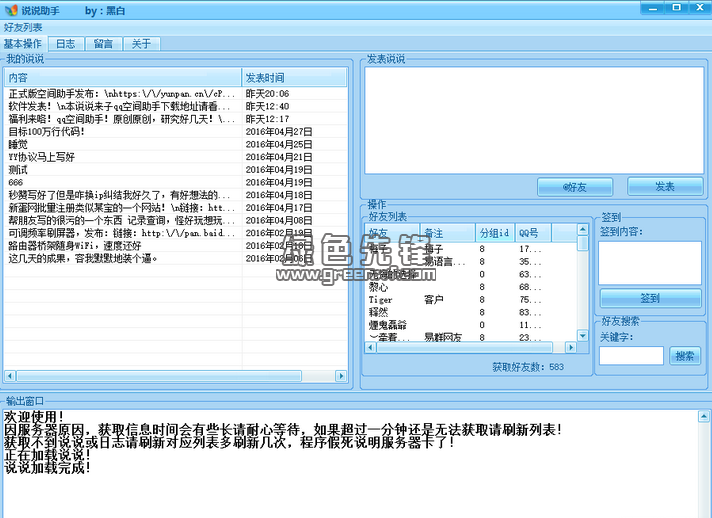Viewport: 712px width, 518px height.
Task: Focus the 发表说说 text area
Action: 534,120
